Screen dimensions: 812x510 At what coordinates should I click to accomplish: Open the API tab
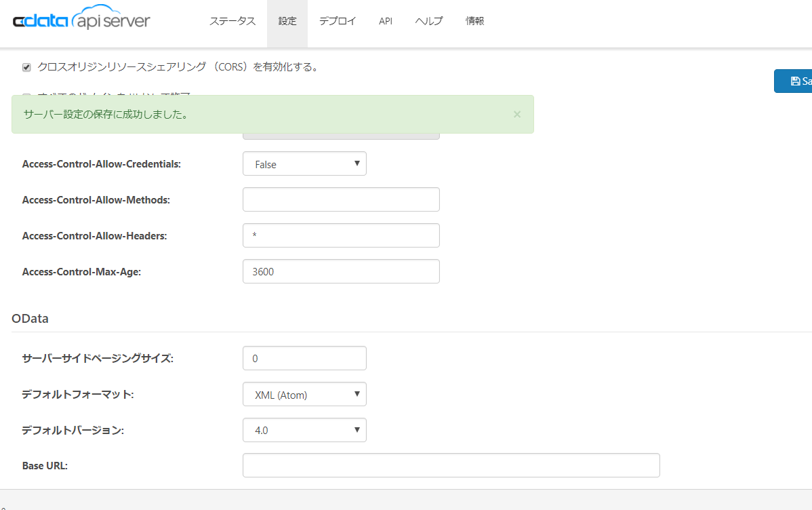[x=385, y=21]
